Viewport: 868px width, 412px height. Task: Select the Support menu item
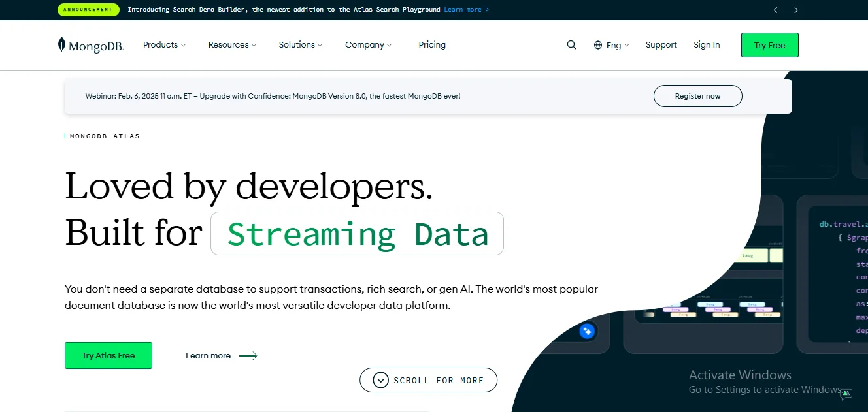pos(661,44)
